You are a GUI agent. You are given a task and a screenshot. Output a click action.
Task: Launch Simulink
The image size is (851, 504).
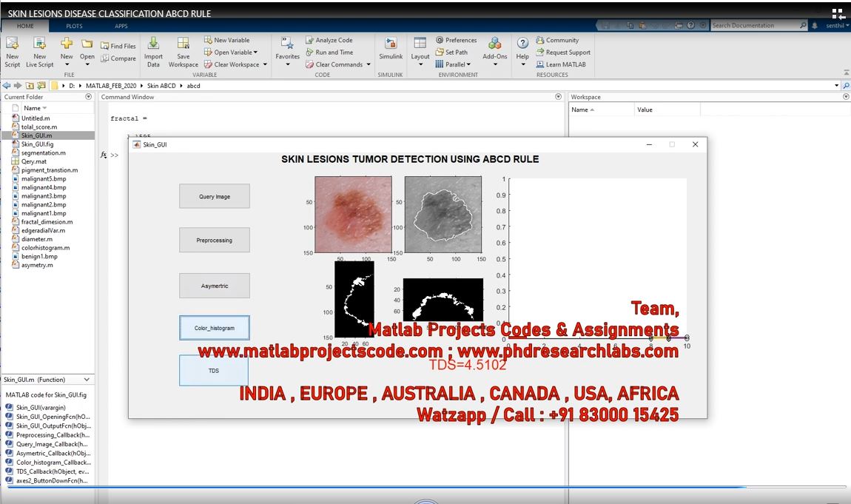click(391, 49)
